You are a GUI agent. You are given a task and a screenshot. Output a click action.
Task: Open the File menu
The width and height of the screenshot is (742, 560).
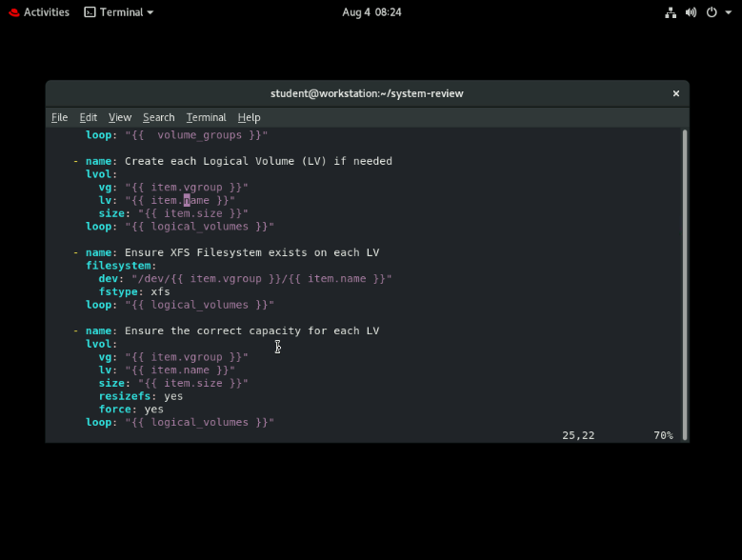click(x=59, y=117)
